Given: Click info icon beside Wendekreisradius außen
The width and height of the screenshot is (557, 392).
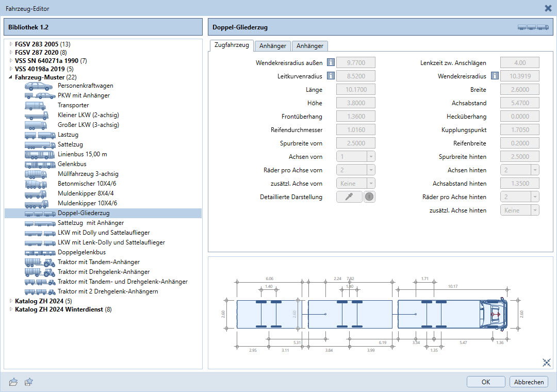Looking at the screenshot, I should coord(331,63).
